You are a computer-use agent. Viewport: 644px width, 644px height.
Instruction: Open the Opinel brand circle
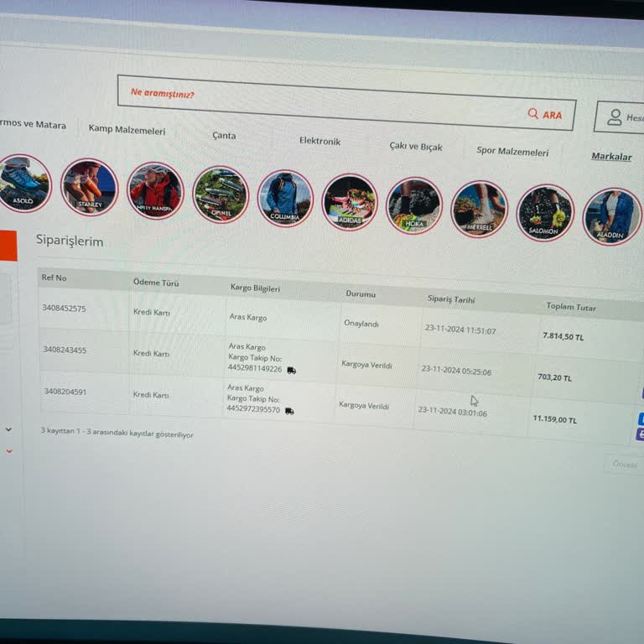click(x=221, y=195)
